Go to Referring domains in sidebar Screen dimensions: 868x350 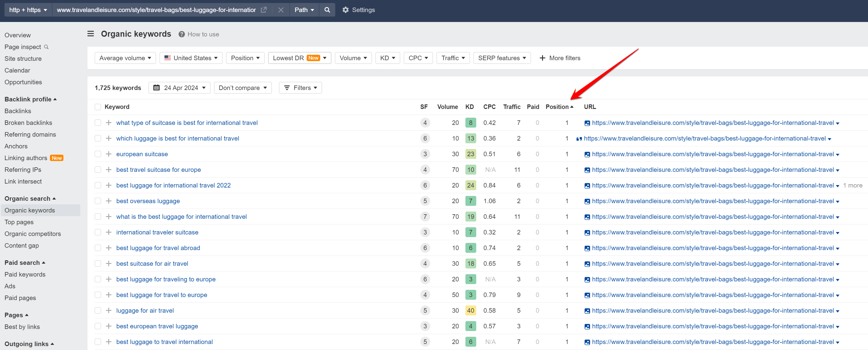(x=30, y=134)
